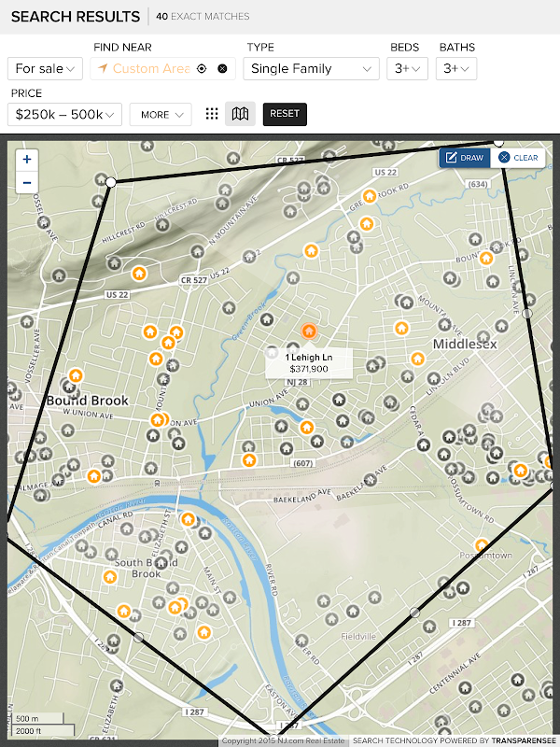Select orange home marker below Union Ave pond

click(307, 428)
